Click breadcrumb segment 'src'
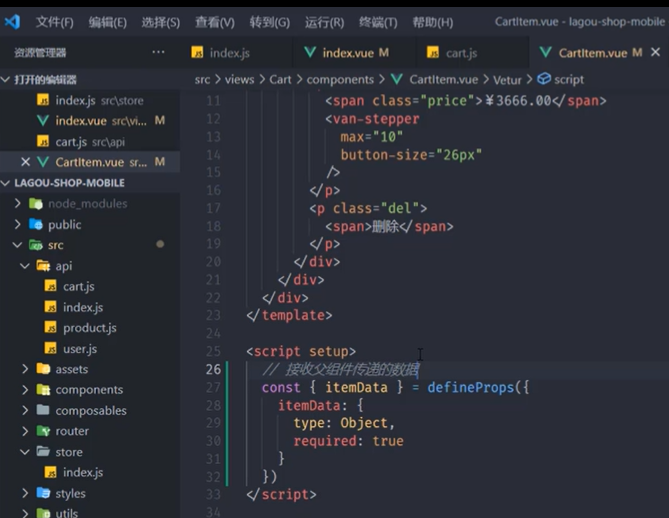 tap(202, 80)
